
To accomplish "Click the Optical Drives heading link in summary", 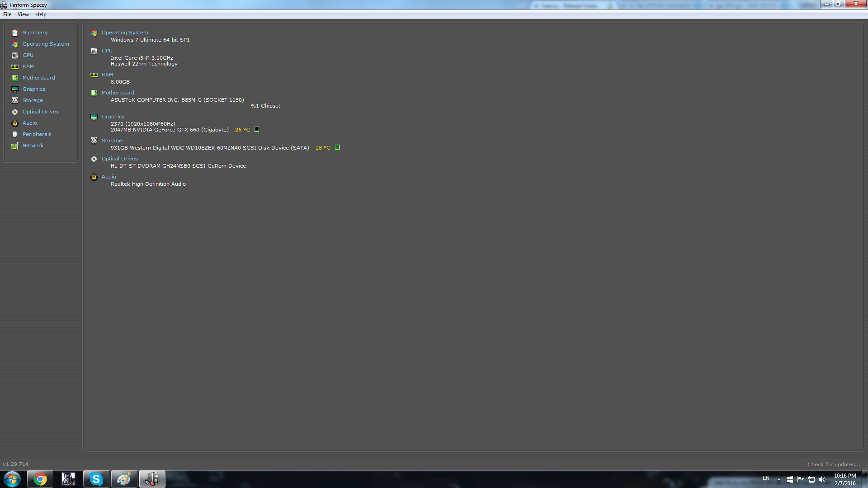I will 120,159.
